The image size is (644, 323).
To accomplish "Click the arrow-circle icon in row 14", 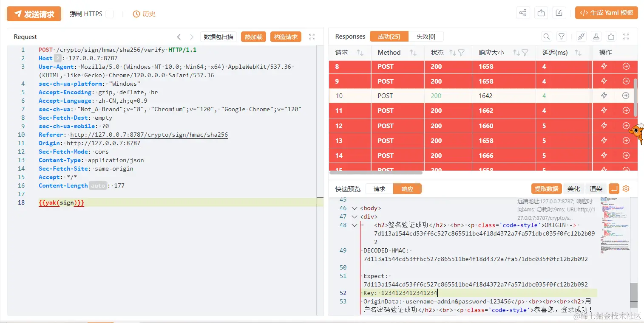I will [626, 155].
